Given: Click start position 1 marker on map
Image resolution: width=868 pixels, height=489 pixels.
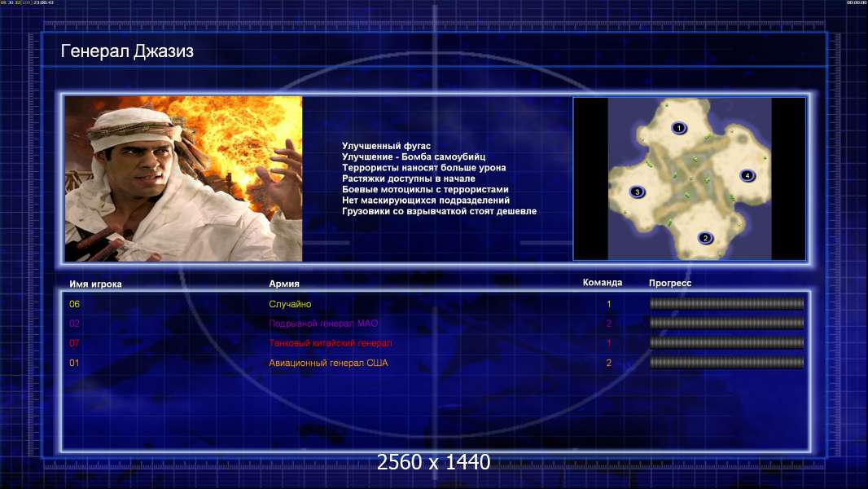Looking at the screenshot, I should pyautogui.click(x=679, y=129).
